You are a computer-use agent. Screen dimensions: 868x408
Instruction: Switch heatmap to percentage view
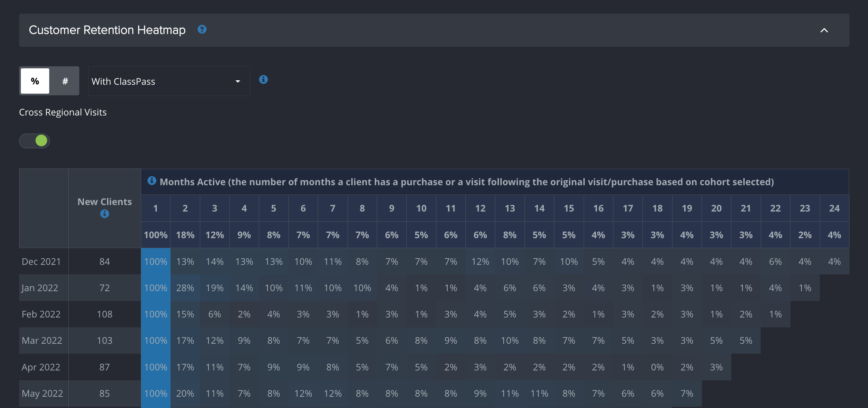coord(35,81)
